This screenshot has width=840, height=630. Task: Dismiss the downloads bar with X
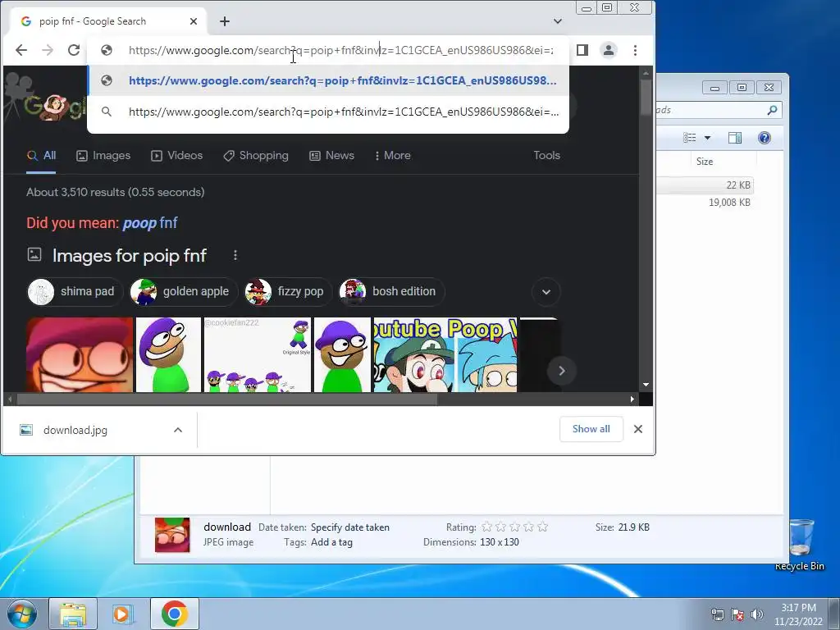[638, 429]
